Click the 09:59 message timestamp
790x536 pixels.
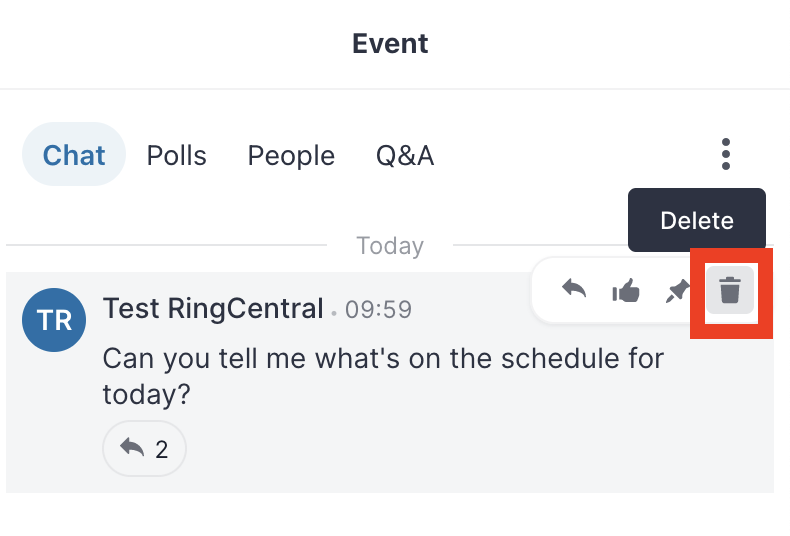pyautogui.click(x=378, y=309)
